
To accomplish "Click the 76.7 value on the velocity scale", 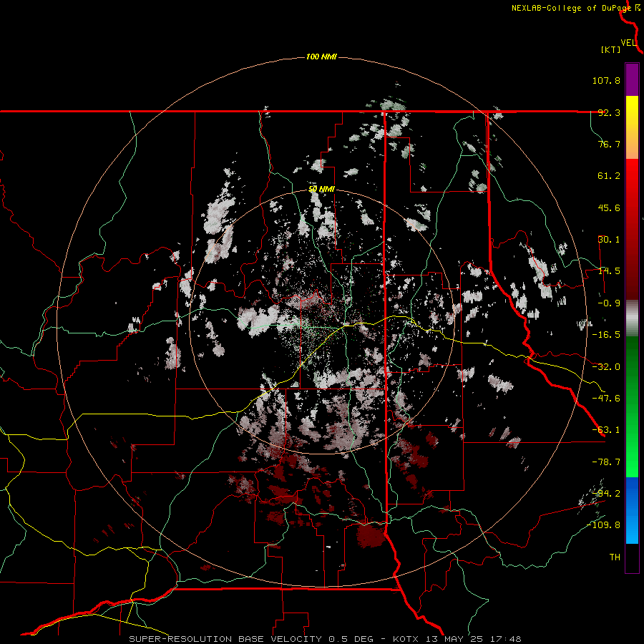I will pos(609,144).
